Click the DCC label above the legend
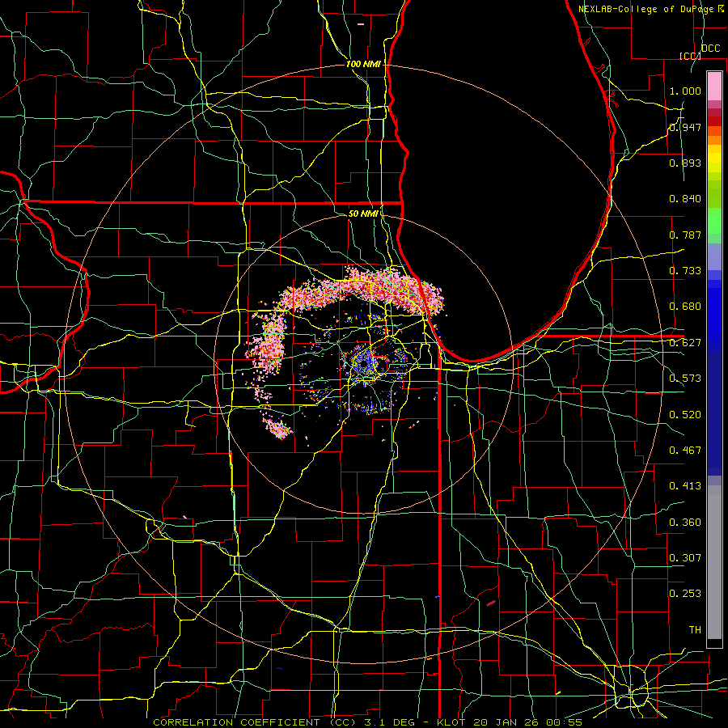728x728 pixels. click(710, 49)
